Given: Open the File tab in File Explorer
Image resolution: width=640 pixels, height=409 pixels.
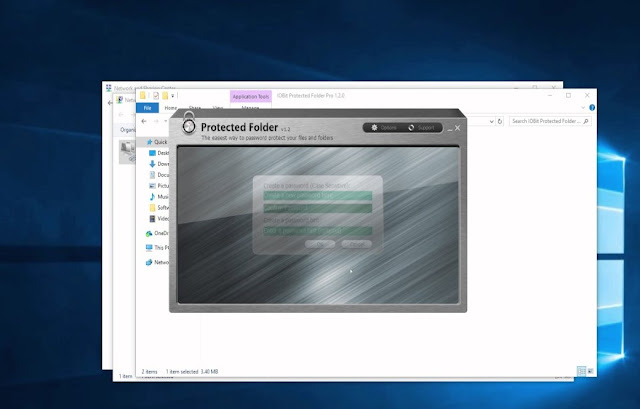Looking at the screenshot, I should click(147, 108).
